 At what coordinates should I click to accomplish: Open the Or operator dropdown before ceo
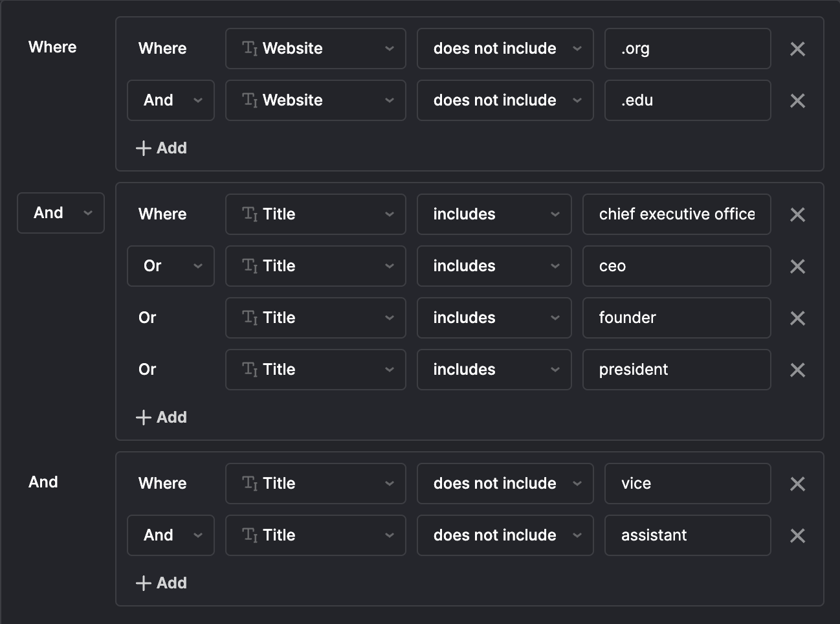171,266
